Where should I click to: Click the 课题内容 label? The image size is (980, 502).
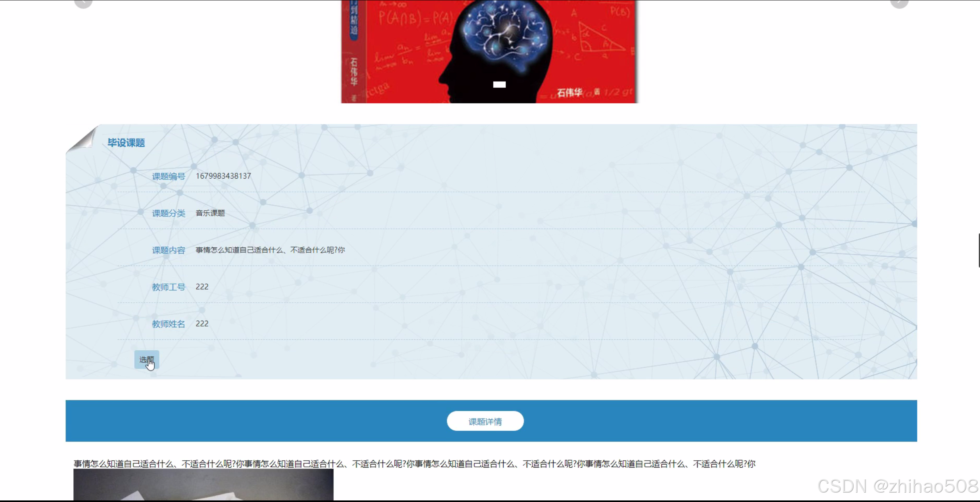tap(168, 250)
